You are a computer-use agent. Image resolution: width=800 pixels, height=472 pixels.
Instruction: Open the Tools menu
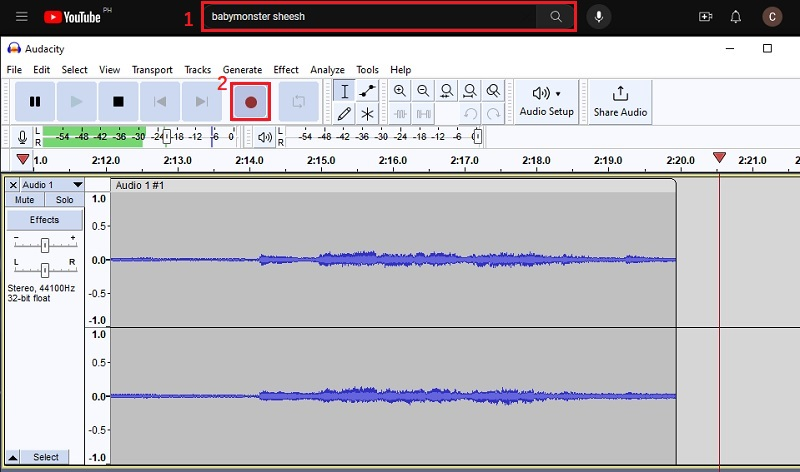click(367, 69)
